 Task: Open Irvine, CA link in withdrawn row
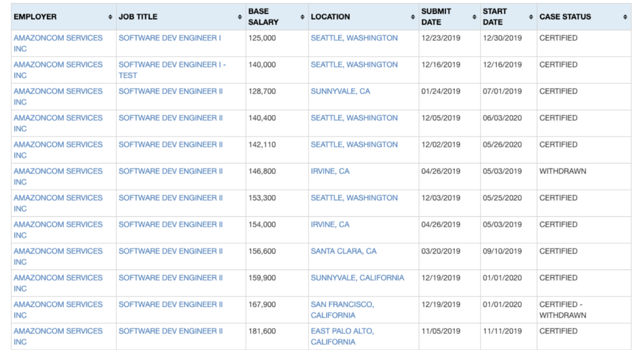click(x=330, y=172)
